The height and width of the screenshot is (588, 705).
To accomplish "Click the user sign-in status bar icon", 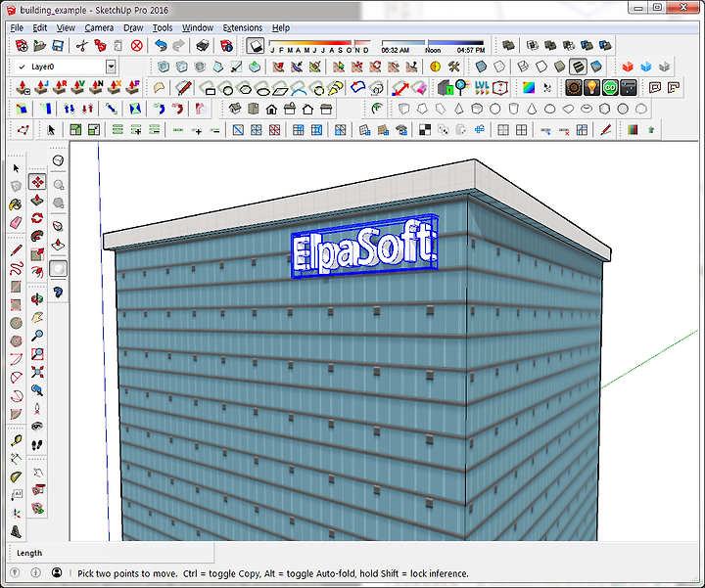I will [x=57, y=572].
